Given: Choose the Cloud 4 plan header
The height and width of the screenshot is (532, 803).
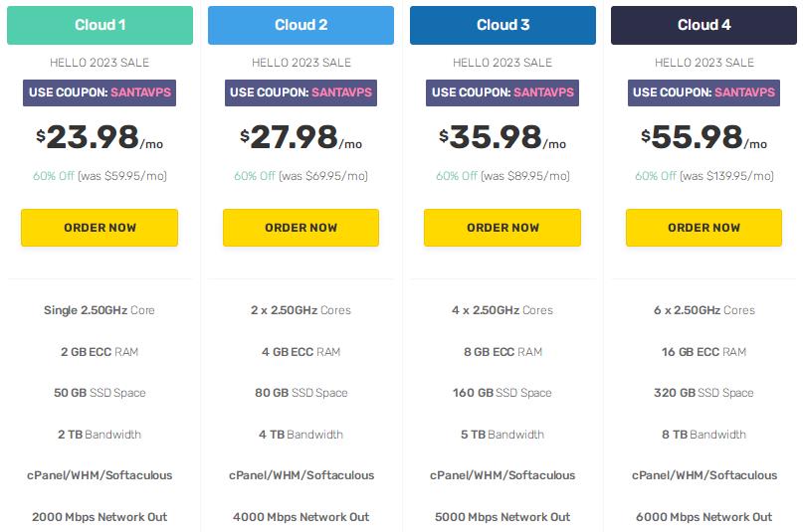Looking at the screenshot, I should coord(703,25).
